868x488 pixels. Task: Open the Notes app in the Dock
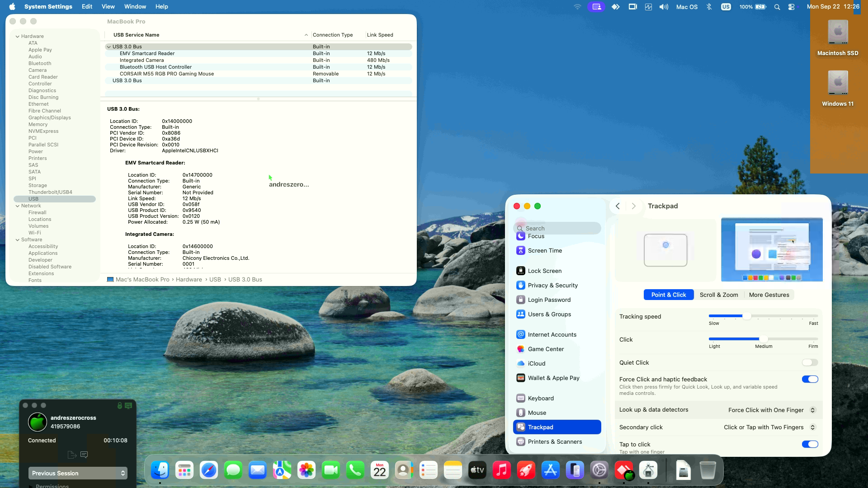pyautogui.click(x=453, y=470)
